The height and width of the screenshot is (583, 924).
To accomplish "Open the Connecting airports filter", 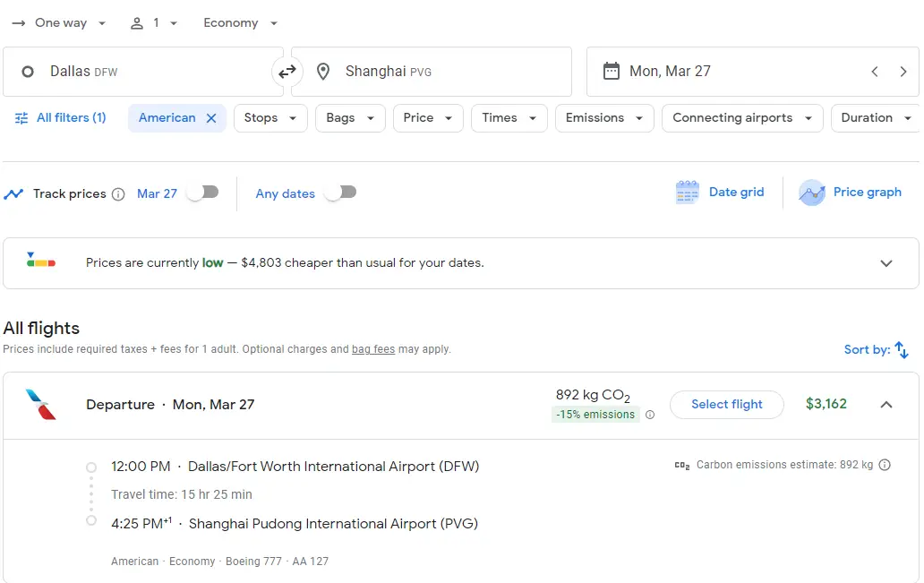I will (742, 118).
